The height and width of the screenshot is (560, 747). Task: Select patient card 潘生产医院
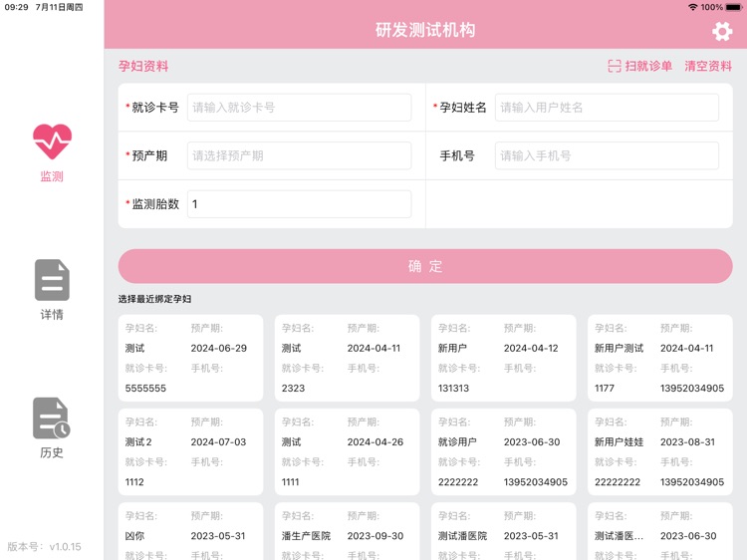coord(348,531)
